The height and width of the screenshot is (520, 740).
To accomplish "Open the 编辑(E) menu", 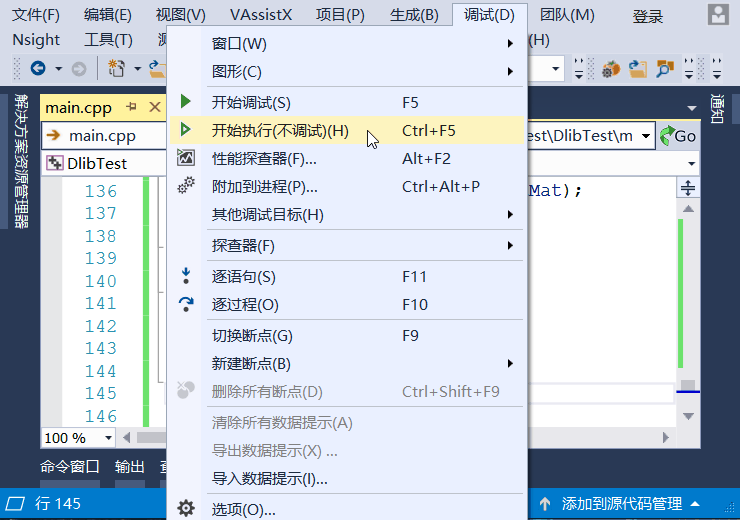I will point(108,15).
